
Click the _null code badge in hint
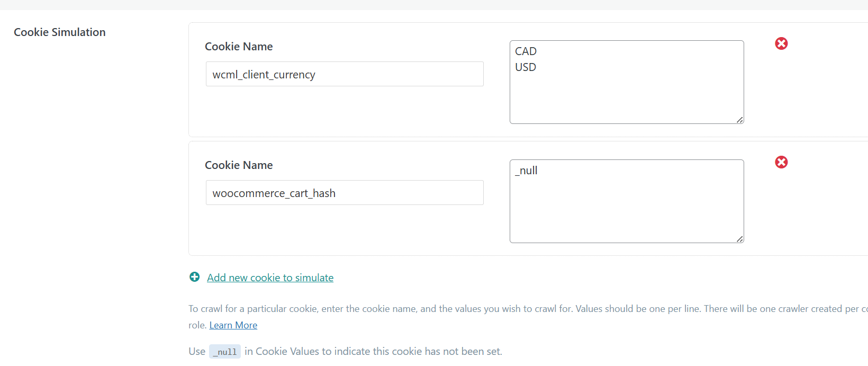pyautogui.click(x=225, y=352)
